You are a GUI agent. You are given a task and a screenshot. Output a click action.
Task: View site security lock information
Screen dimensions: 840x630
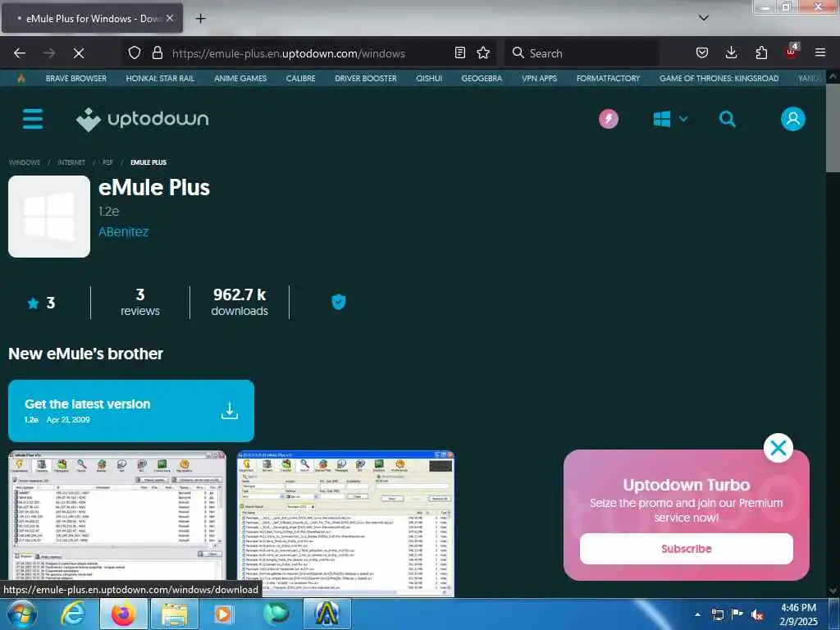pyautogui.click(x=157, y=53)
